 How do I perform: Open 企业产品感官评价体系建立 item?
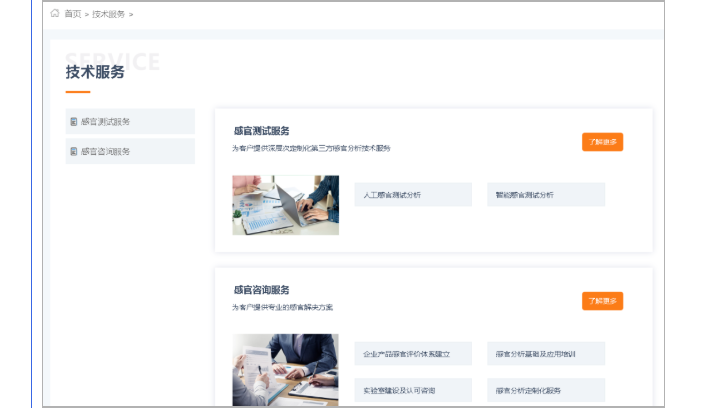point(412,354)
